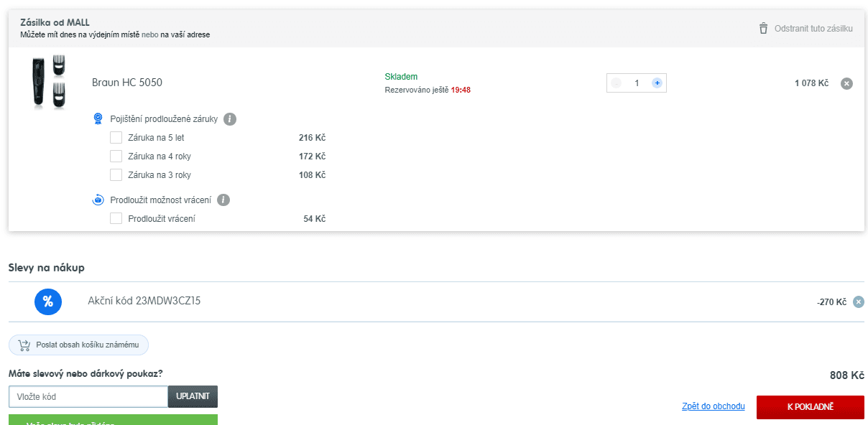Enable Prodloužit vrácení checkbox

tap(116, 219)
